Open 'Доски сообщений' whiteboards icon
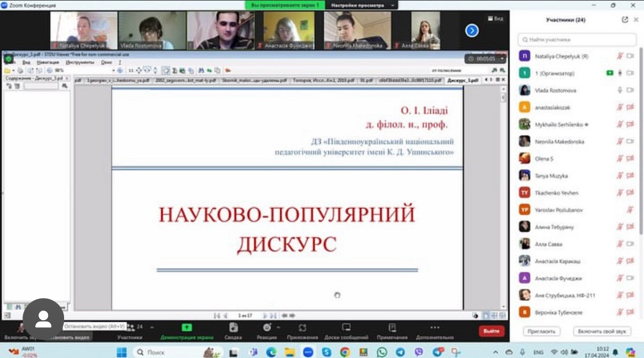Screen dimensions: 644x358 coord(346,328)
